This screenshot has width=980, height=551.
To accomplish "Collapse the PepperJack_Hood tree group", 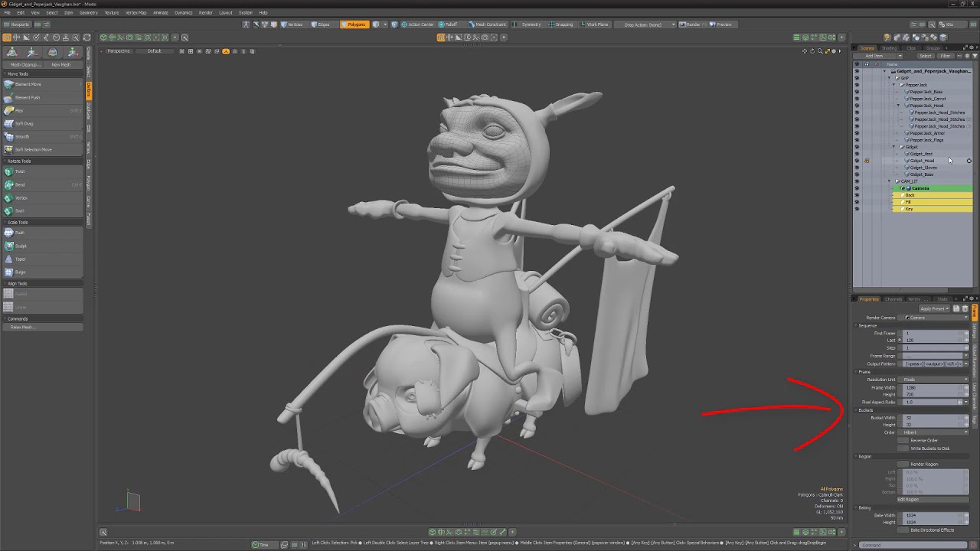I will [x=899, y=106].
